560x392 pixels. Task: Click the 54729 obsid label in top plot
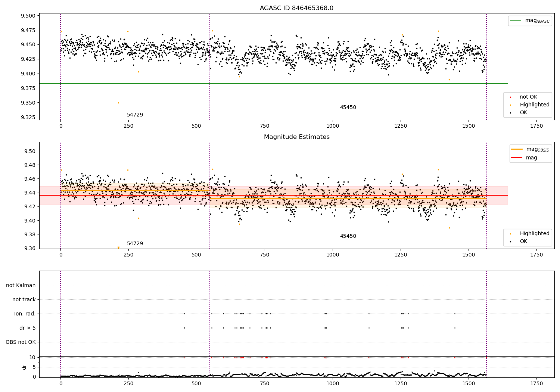point(135,115)
